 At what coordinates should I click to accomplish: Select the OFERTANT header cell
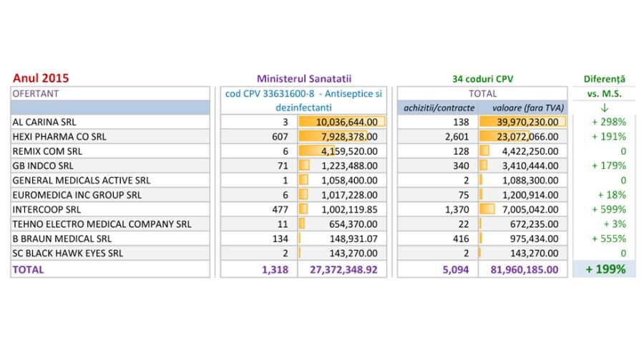tap(110, 94)
